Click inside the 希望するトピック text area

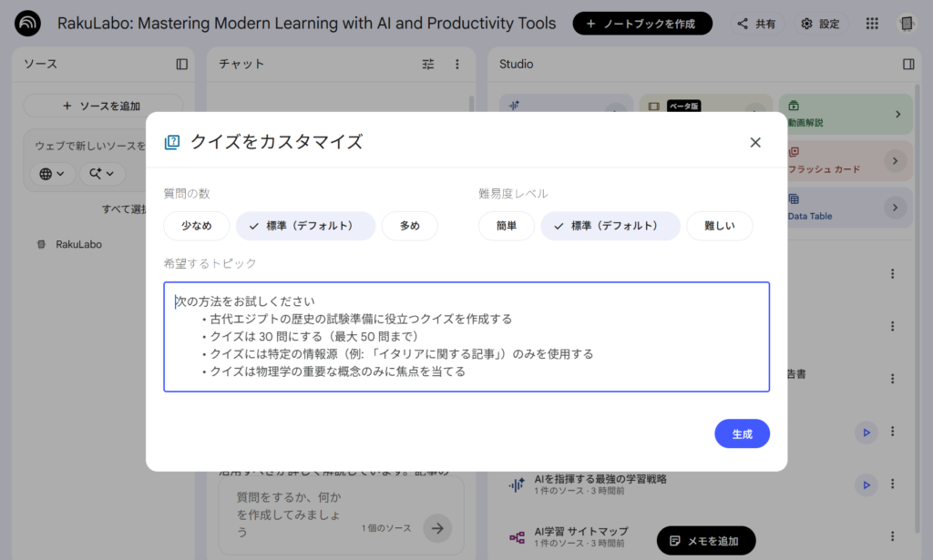point(466,337)
